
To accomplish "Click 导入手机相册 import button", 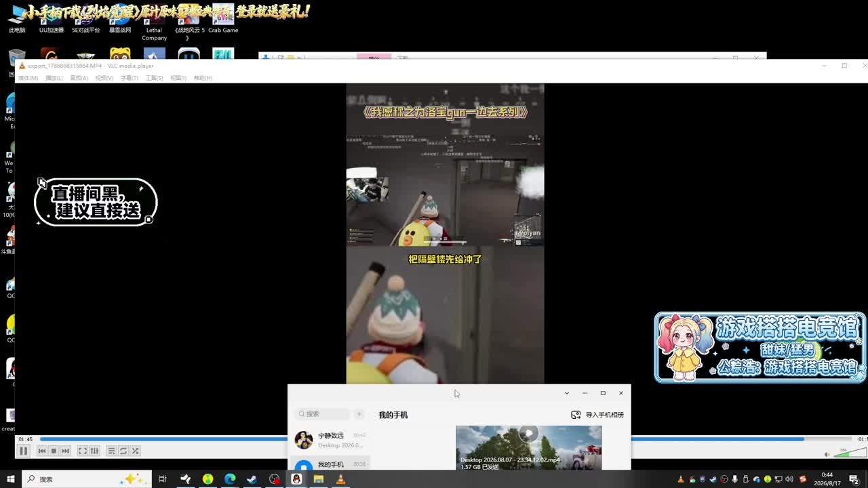I will click(x=597, y=415).
